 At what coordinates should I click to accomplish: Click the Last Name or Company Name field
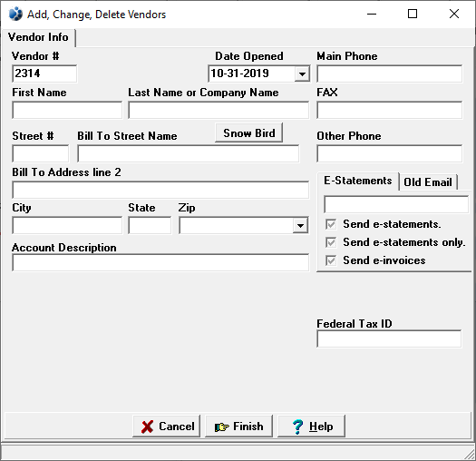coord(219,110)
